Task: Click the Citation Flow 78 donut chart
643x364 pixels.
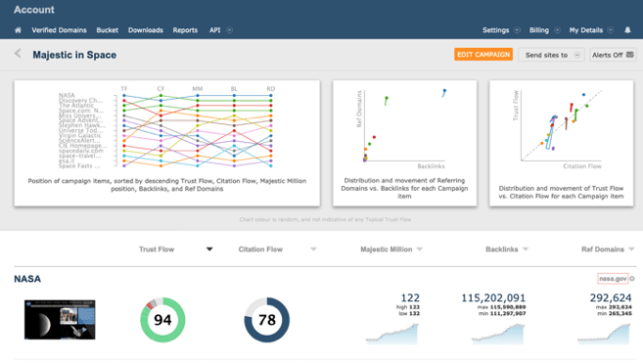Action: click(267, 320)
